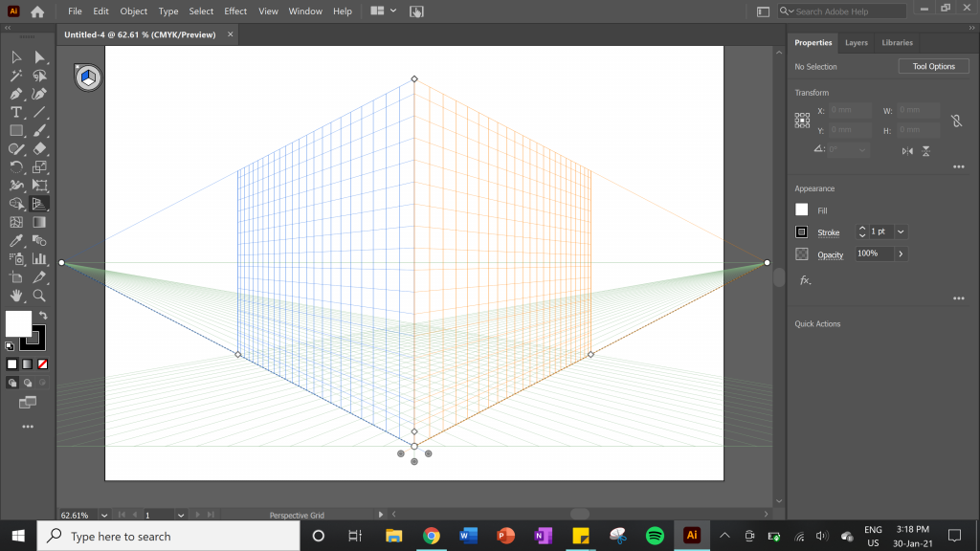Select the Width/Warp tool
The image size is (980, 551).
pyautogui.click(x=16, y=186)
